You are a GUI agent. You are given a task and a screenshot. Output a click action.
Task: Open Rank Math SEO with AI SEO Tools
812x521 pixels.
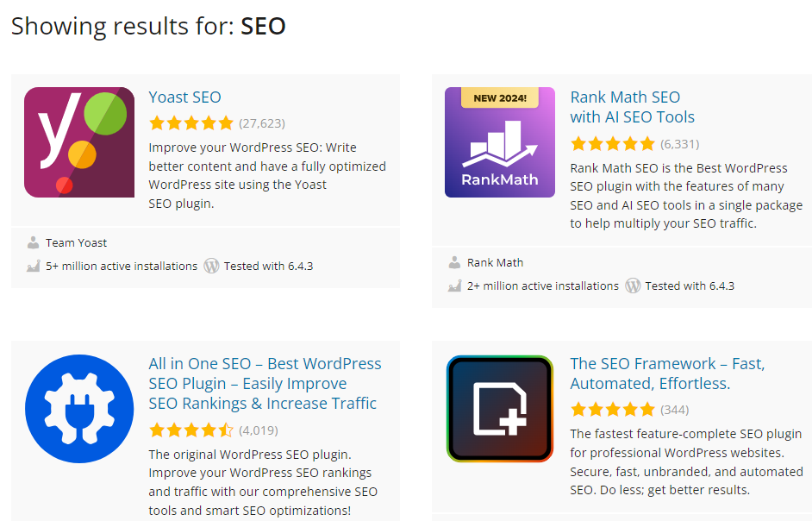(632, 107)
